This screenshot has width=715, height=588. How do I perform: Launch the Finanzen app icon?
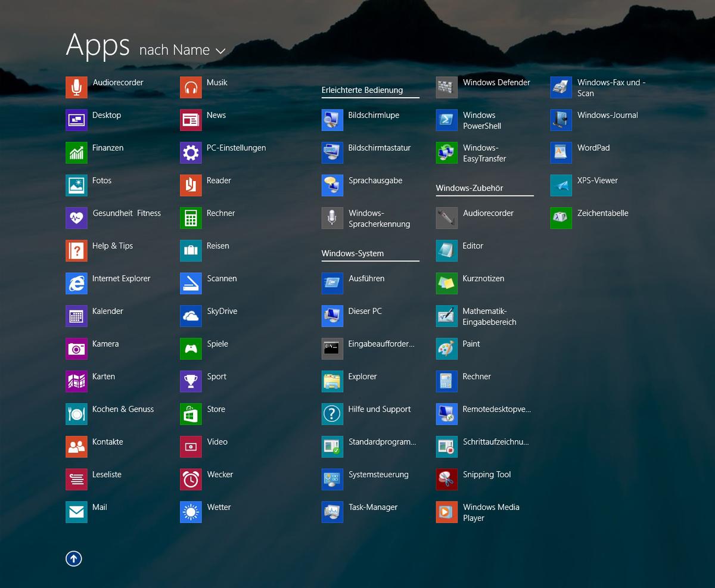point(76,153)
